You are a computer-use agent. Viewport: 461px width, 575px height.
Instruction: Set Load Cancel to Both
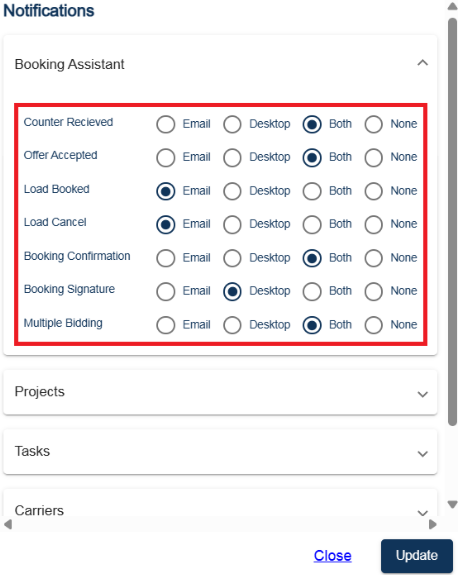coord(312,224)
